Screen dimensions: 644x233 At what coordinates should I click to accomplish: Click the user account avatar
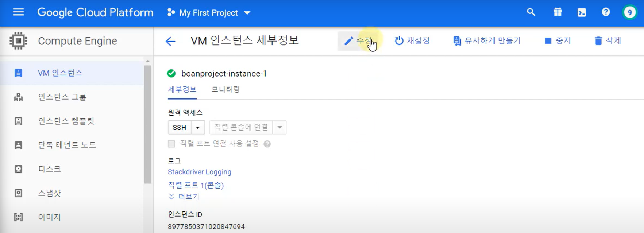click(629, 12)
